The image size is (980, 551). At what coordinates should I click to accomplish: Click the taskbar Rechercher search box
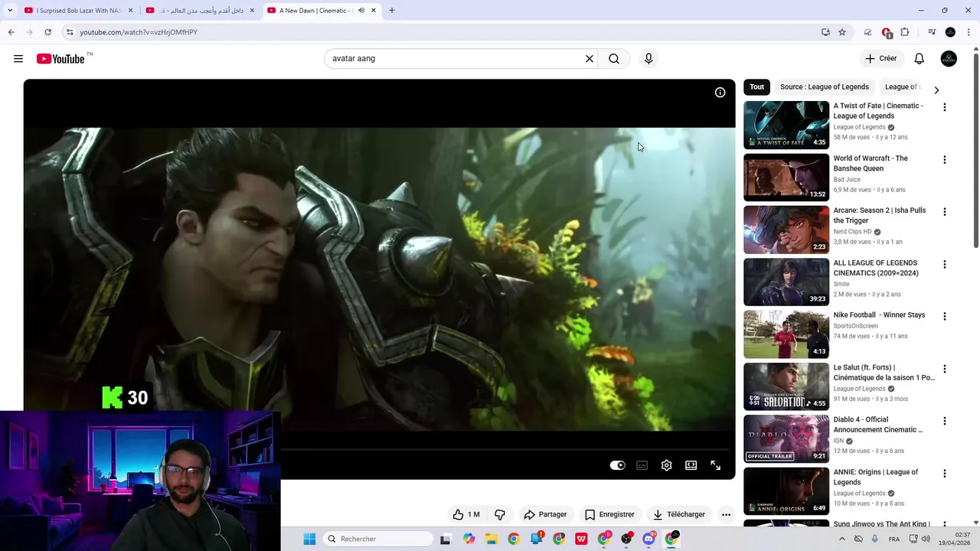(x=378, y=539)
